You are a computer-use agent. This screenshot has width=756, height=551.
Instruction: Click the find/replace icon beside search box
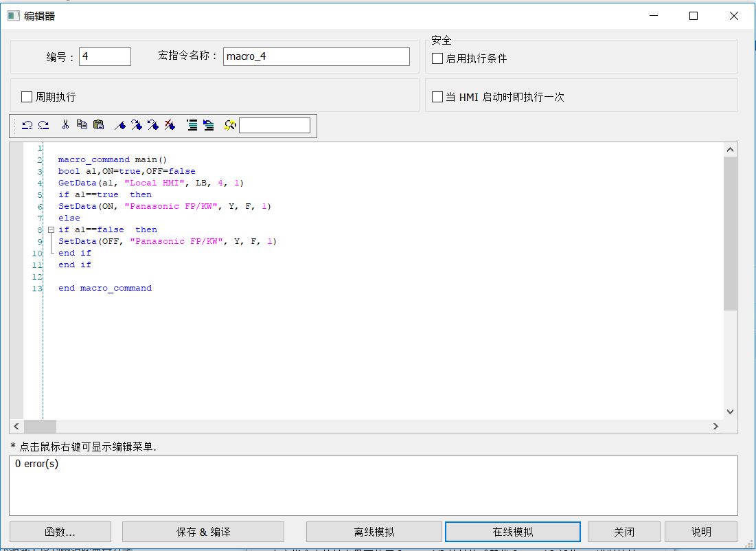click(230, 125)
